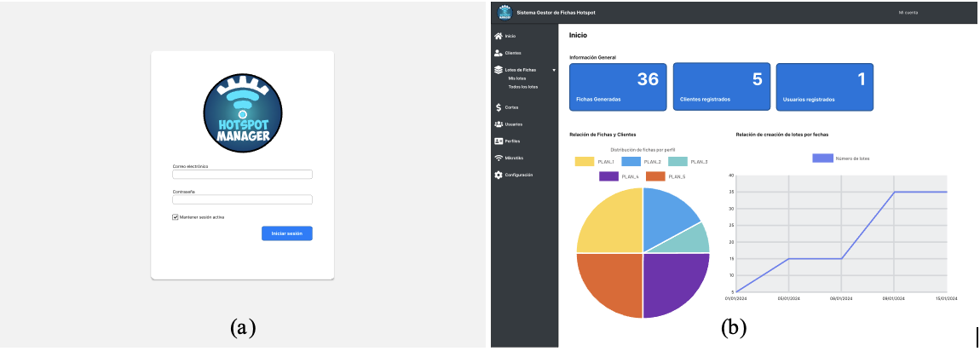Open Clientes via its person icon
The width and height of the screenshot is (980, 351).
point(499,54)
